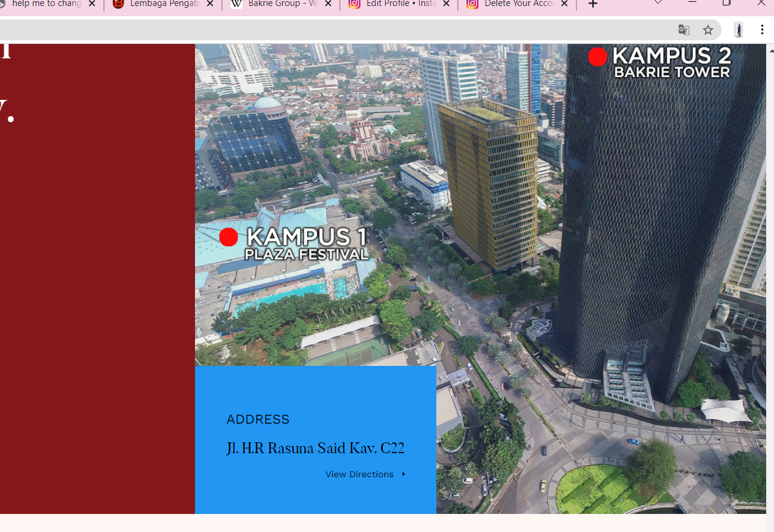Viewport: 774px width, 532px height.
Task: Expand the tab search dropdown chevron
Action: tap(658, 3)
